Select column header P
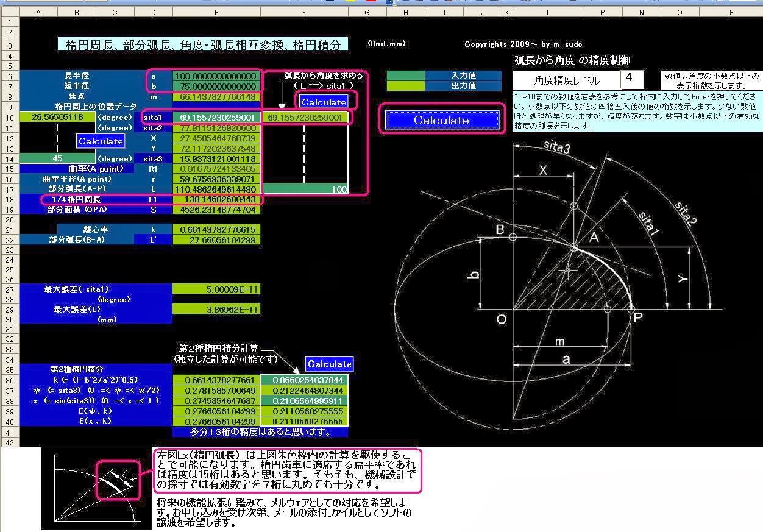The height and width of the screenshot is (532, 763). 731,12
